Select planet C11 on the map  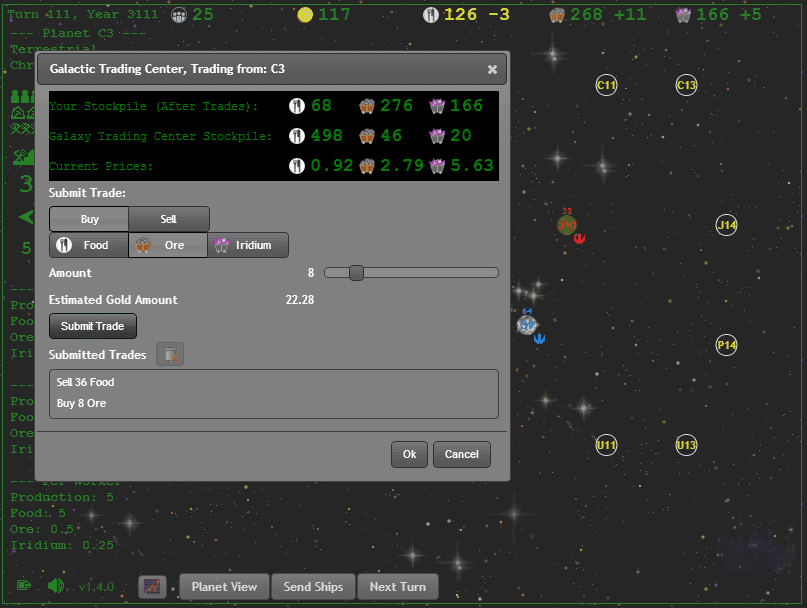[x=606, y=85]
